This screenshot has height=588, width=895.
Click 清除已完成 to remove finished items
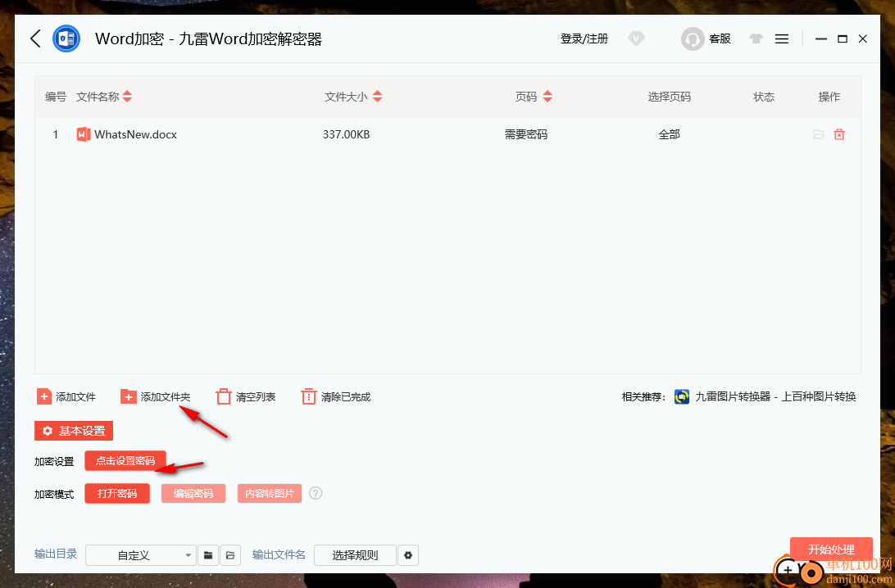[x=336, y=396]
